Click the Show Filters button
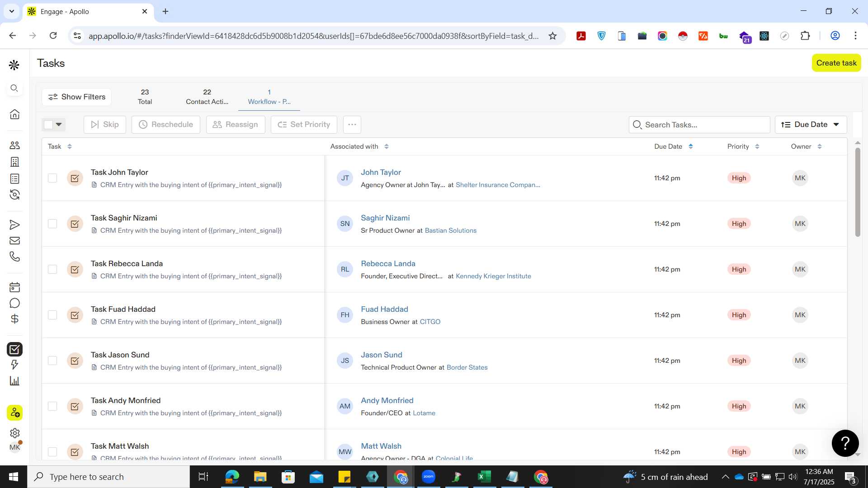Screen dimensions: 868x488 [x=77, y=97]
